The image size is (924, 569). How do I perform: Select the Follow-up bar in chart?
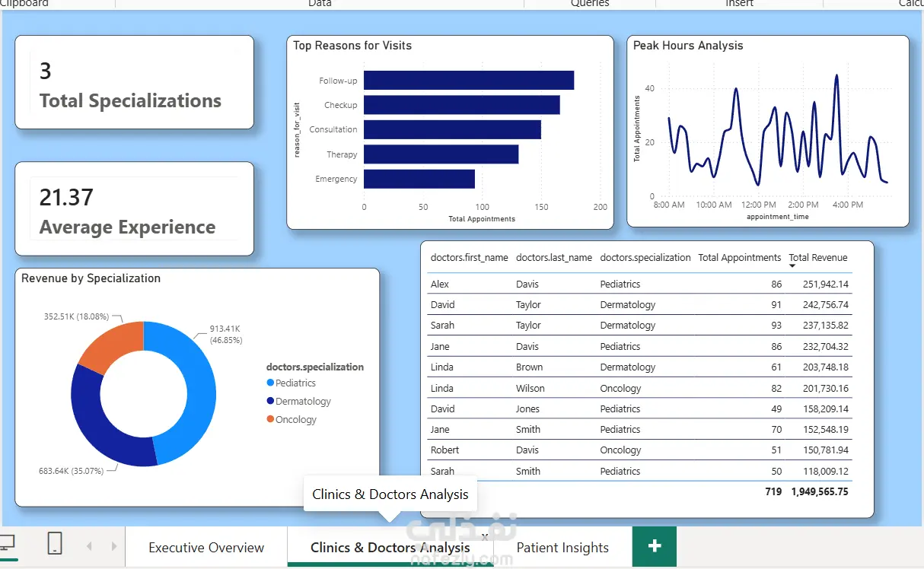(x=469, y=81)
